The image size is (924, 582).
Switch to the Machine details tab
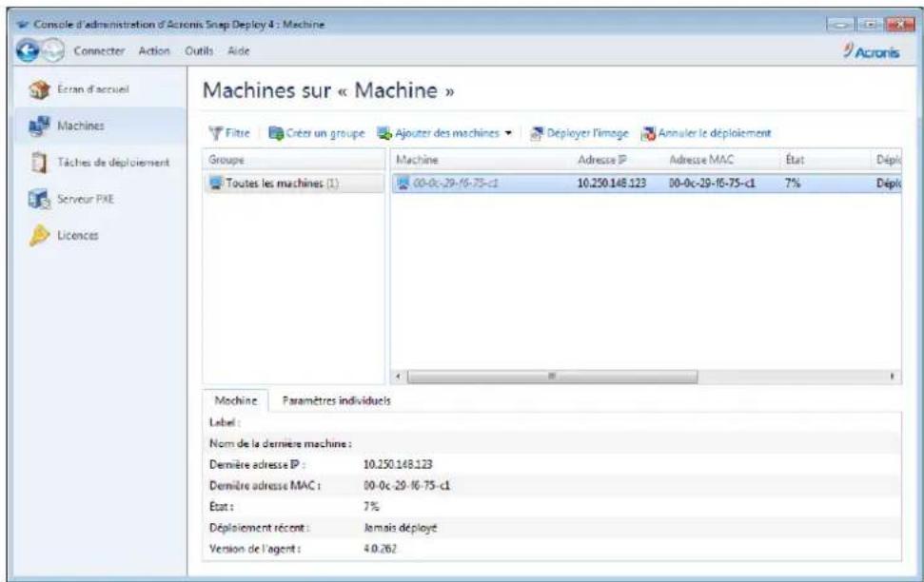tap(236, 400)
